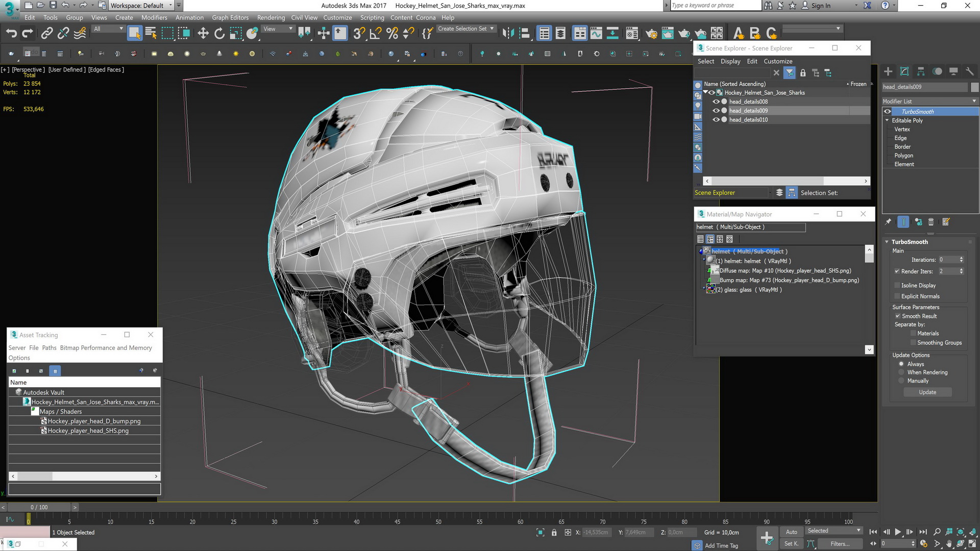This screenshot has width=980, height=551.
Task: Switch to the Create command panel tab
Action: [888, 71]
